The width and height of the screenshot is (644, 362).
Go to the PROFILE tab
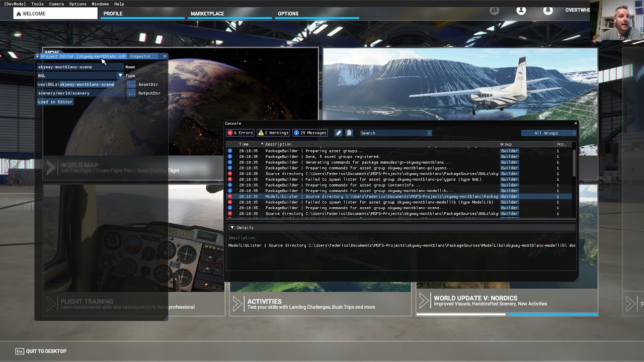(142, 14)
